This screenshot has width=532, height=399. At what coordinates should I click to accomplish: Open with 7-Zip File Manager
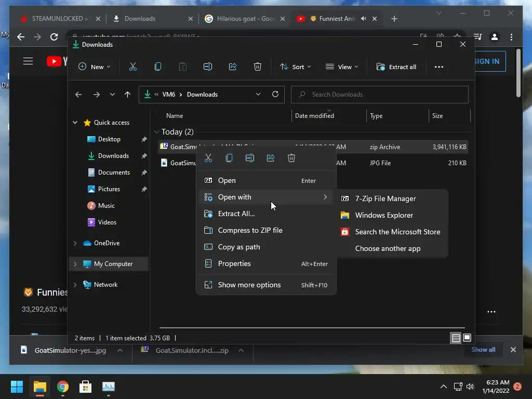pyautogui.click(x=393, y=199)
